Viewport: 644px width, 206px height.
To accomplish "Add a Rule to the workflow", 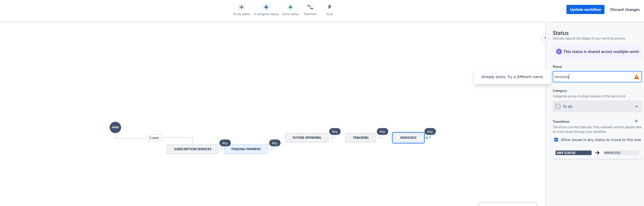I will [330, 10].
